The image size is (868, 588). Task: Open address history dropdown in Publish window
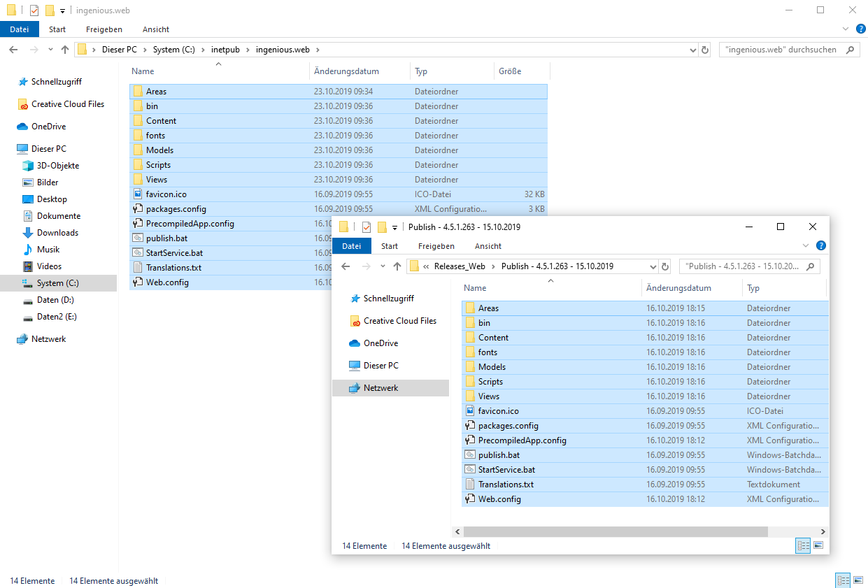653,267
